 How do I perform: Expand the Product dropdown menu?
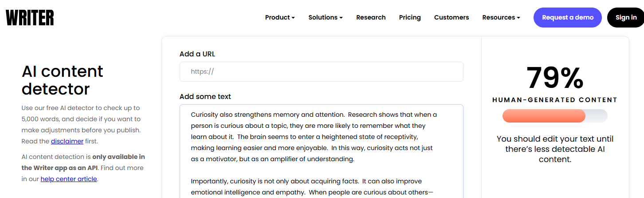280,17
